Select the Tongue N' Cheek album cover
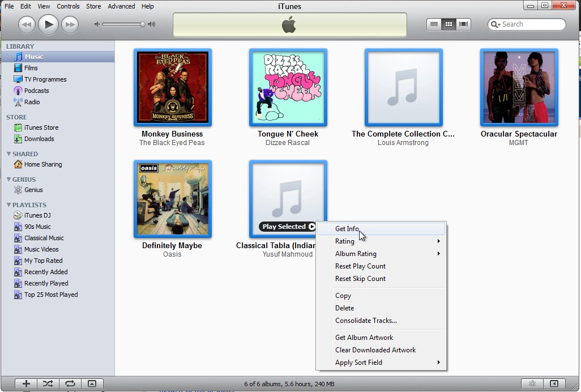The width and height of the screenshot is (581, 392). click(288, 87)
